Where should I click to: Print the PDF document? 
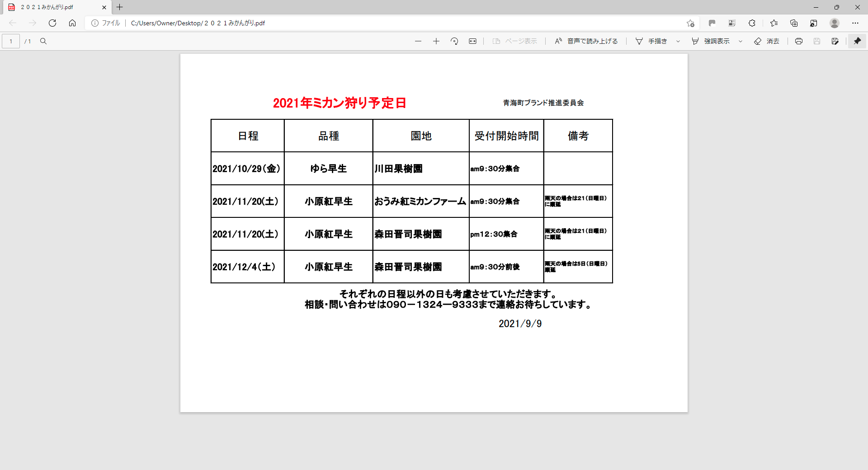click(799, 41)
